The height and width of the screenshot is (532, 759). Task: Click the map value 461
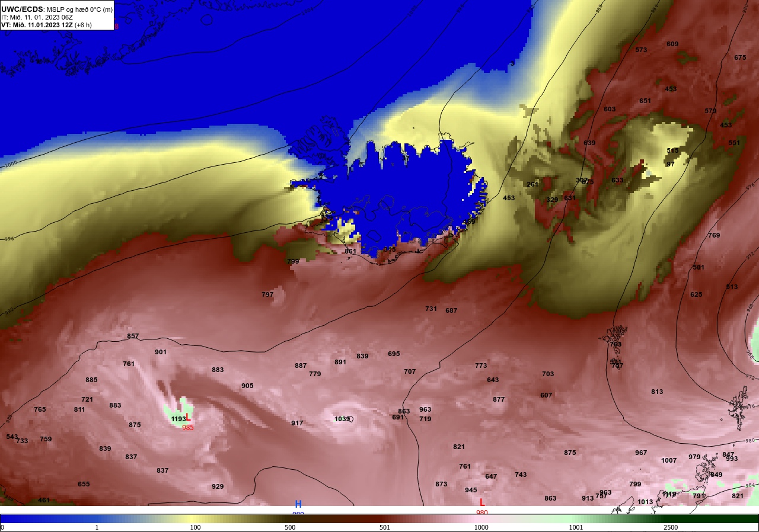point(44,500)
